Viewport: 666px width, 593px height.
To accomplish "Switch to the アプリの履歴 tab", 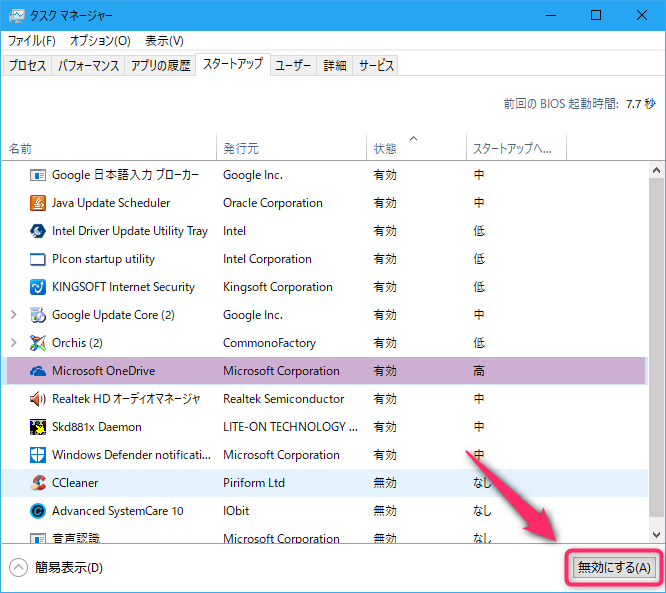I will (161, 65).
